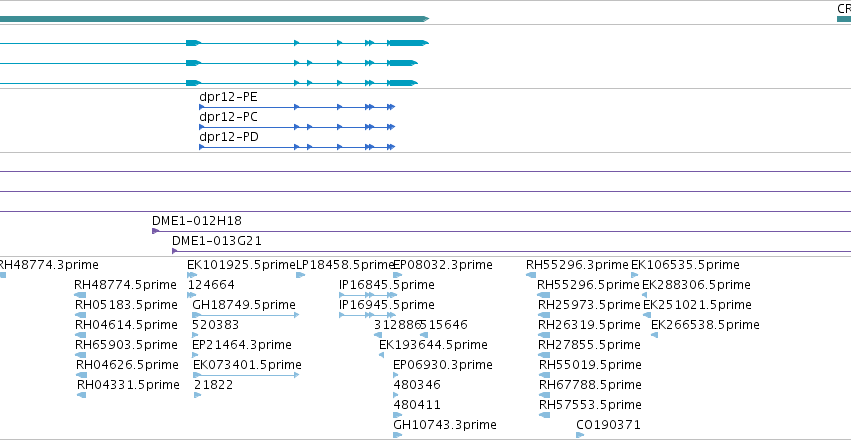Image resolution: width=851 pixels, height=440 pixels.
Task: Select the RH55019.5prime EST label
Action: coord(590,365)
